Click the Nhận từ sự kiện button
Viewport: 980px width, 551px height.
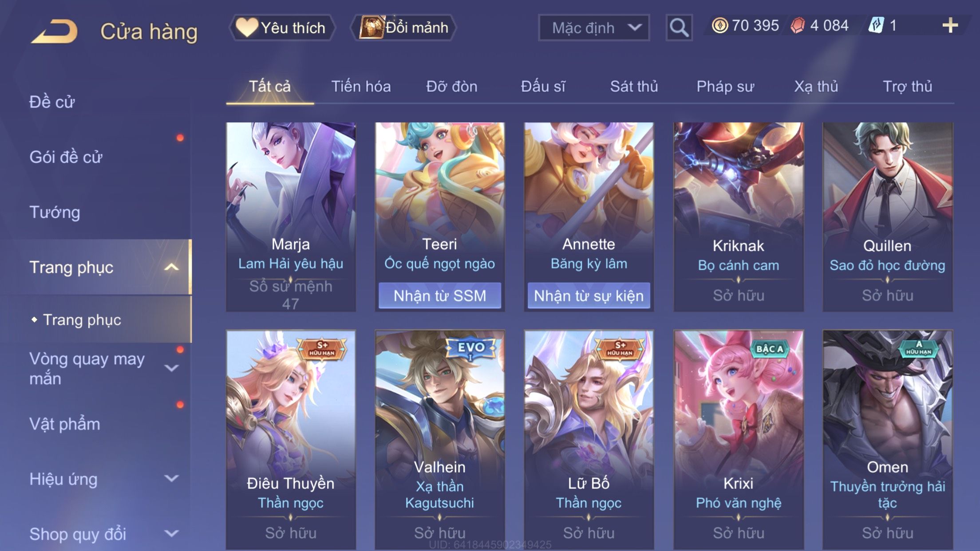[589, 295]
